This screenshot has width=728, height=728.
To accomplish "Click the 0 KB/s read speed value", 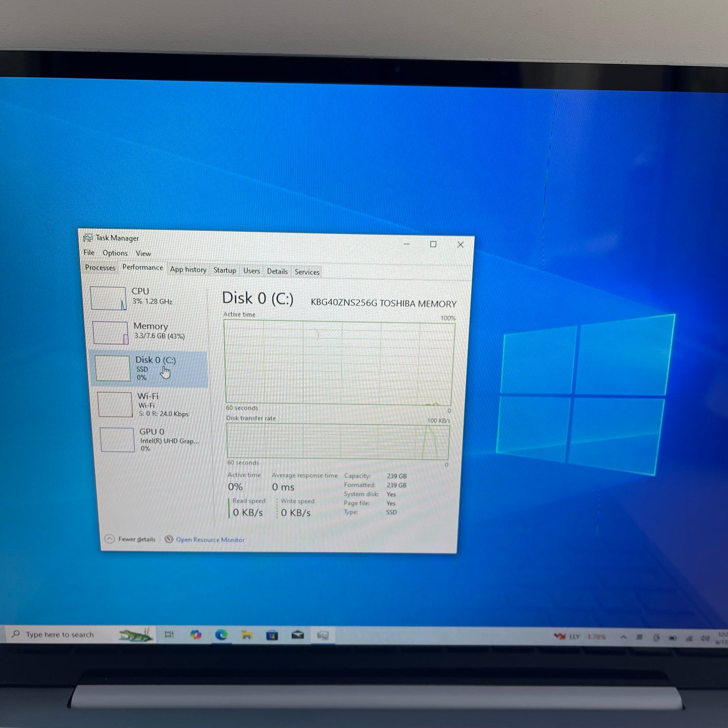I will 248,512.
